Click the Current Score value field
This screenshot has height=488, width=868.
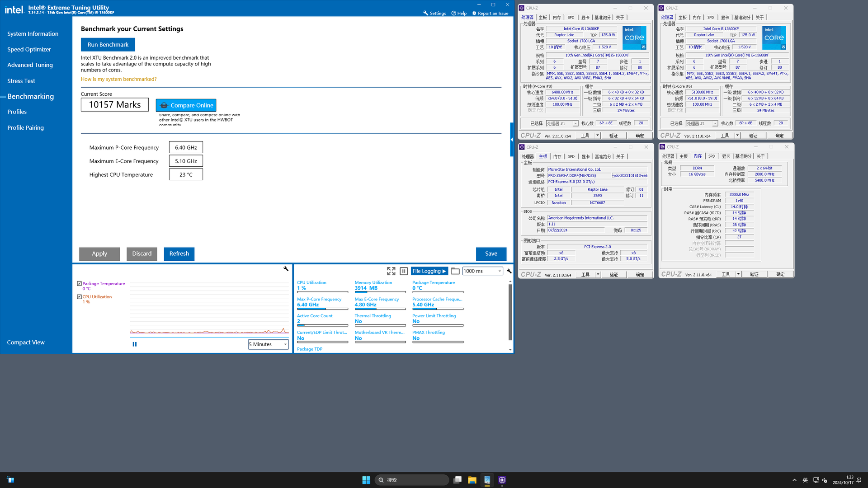pos(115,105)
